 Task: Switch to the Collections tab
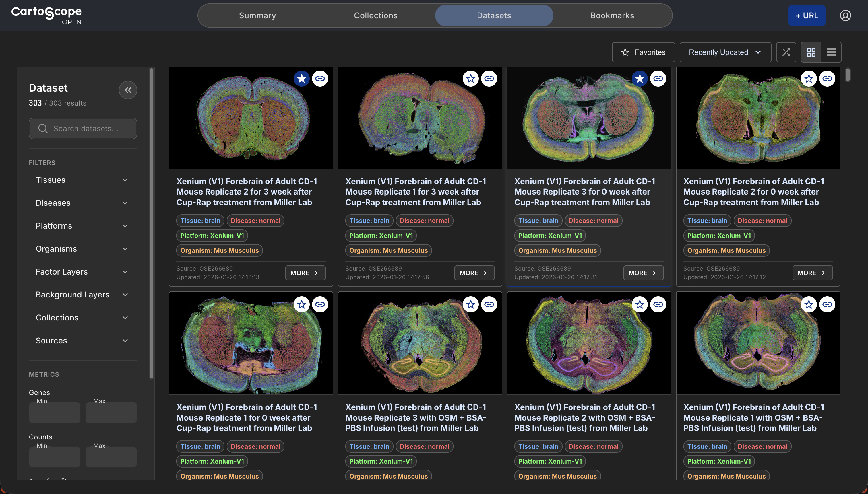click(x=375, y=15)
